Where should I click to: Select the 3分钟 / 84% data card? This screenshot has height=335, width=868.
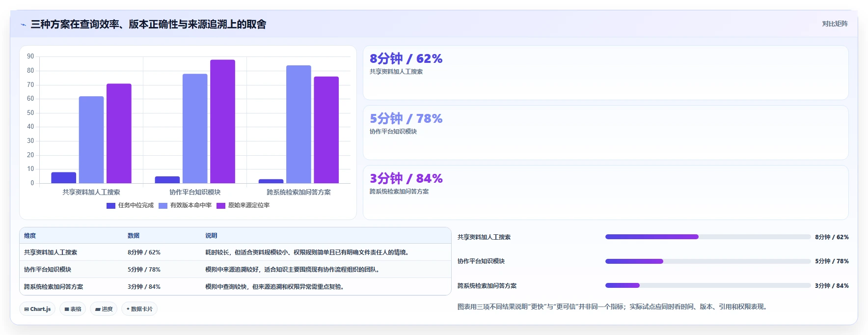tap(606, 193)
